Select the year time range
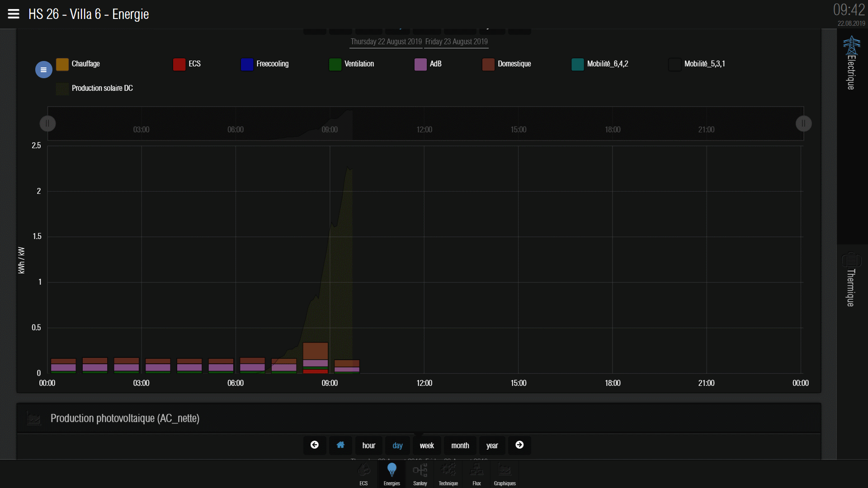 click(x=492, y=446)
